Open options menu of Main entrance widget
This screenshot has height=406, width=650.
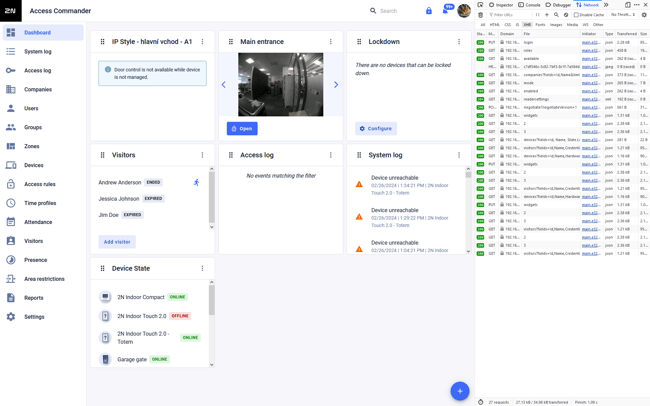331,41
